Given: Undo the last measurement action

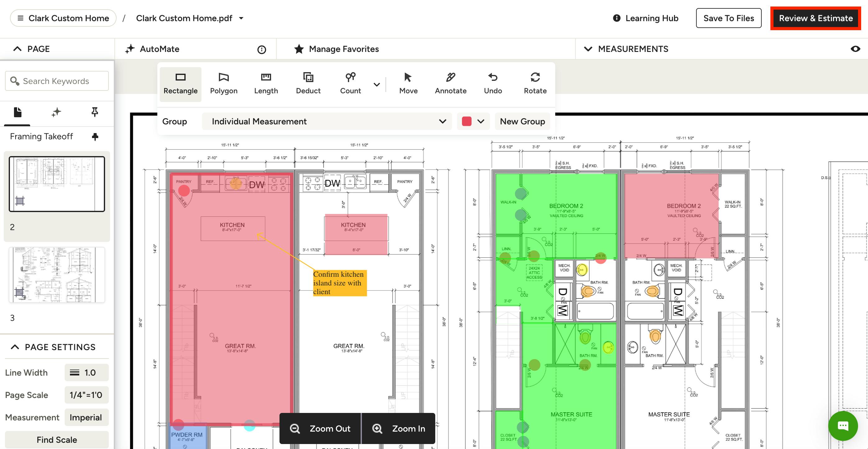Looking at the screenshot, I should point(493,84).
